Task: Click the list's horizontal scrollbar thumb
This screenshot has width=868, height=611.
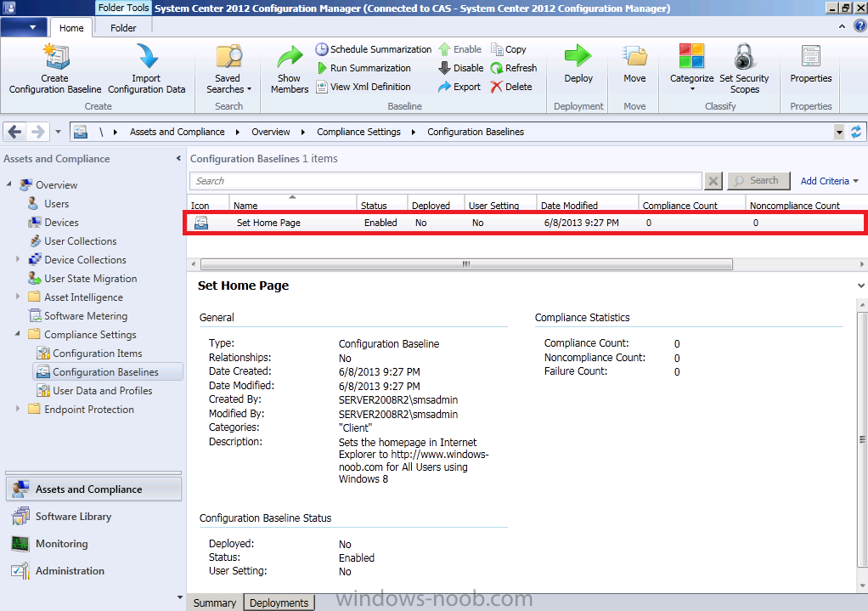Action: pyautogui.click(x=466, y=264)
